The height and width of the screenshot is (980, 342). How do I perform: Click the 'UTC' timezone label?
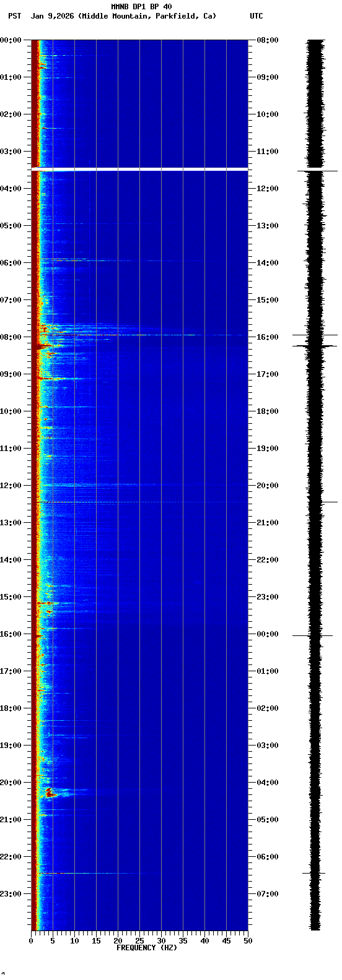click(256, 16)
